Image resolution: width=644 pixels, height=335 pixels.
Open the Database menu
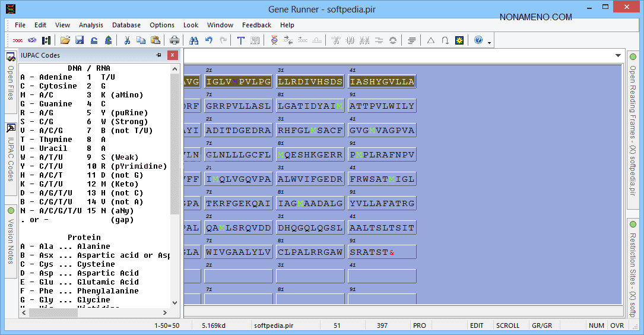click(126, 25)
